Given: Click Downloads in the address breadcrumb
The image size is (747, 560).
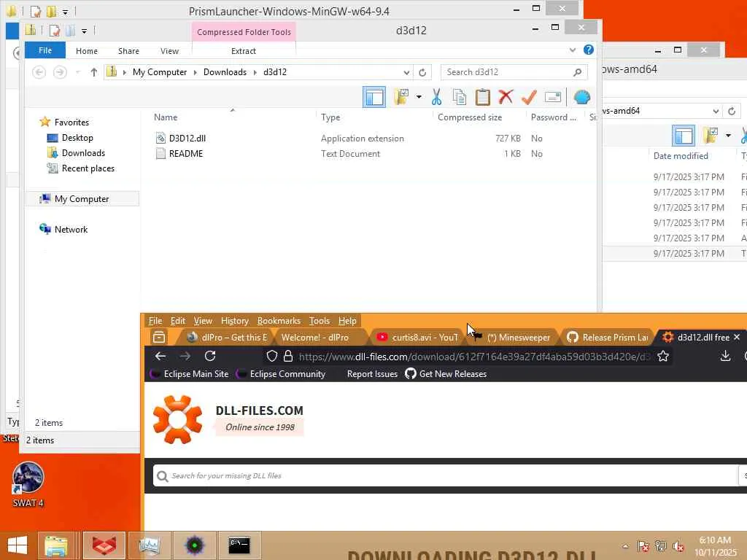Looking at the screenshot, I should (x=225, y=72).
